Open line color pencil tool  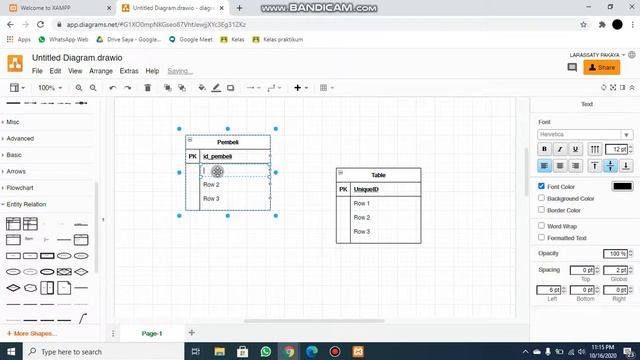click(x=216, y=88)
